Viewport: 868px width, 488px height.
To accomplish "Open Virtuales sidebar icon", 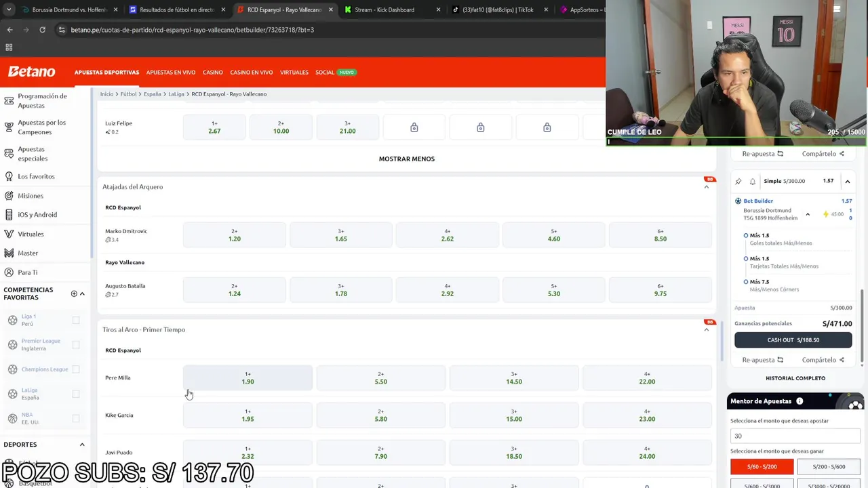I will 9,234.
